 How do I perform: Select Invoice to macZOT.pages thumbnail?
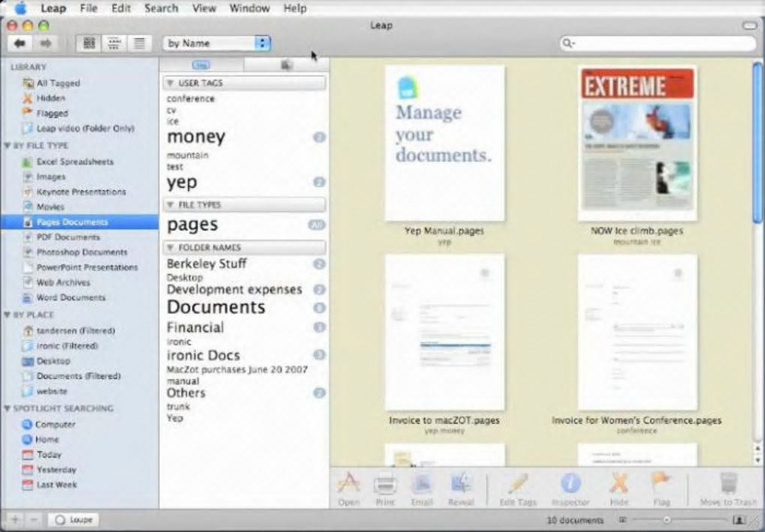pyautogui.click(x=445, y=333)
